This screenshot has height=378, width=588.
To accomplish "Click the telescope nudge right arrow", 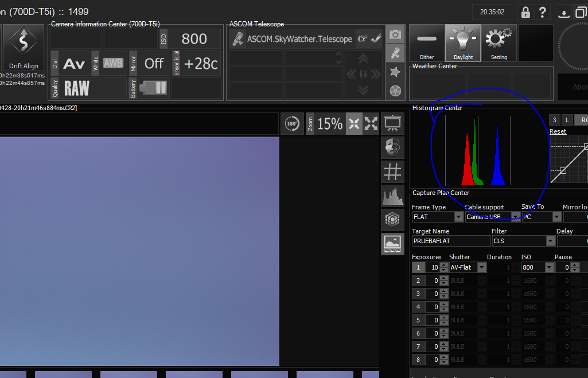I will 375,74.
